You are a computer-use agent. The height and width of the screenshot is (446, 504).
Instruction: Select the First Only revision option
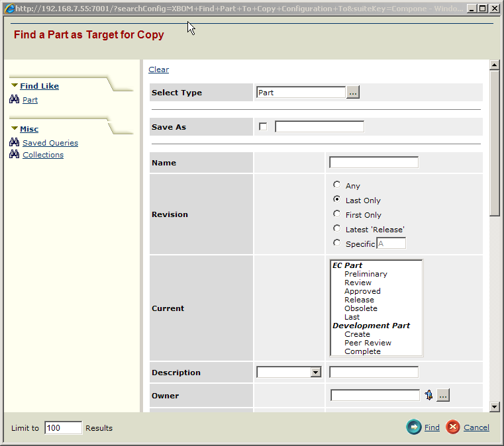(337, 214)
